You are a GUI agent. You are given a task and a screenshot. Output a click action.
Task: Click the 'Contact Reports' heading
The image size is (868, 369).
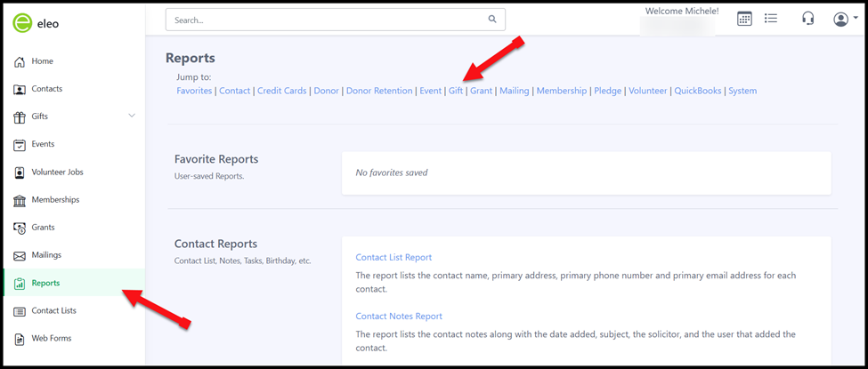tap(216, 244)
